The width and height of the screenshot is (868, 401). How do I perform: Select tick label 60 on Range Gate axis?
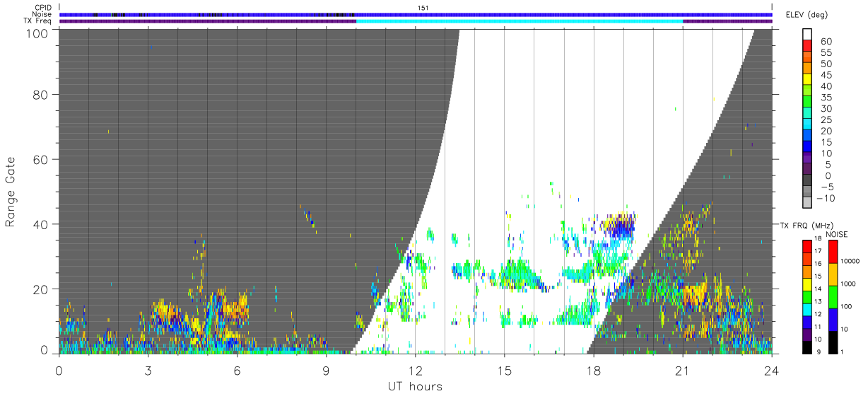coord(40,159)
